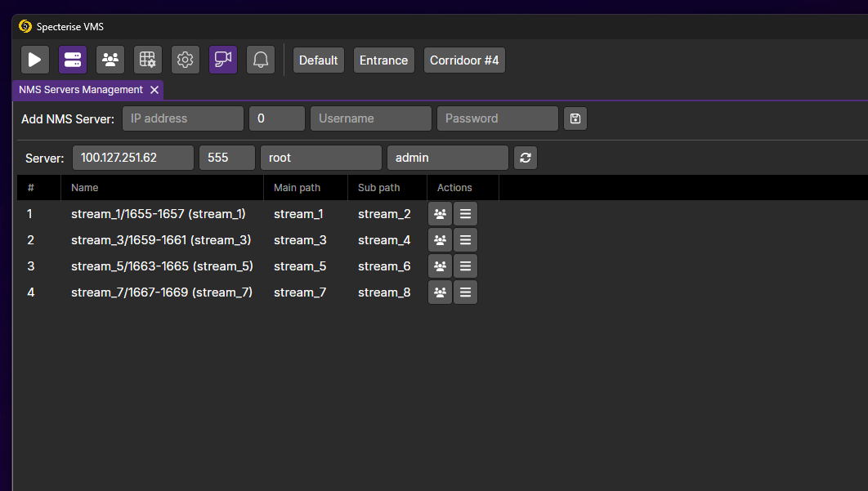This screenshot has height=491, width=868.
Task: Open users icon for stream_3 row
Action: 440,239
